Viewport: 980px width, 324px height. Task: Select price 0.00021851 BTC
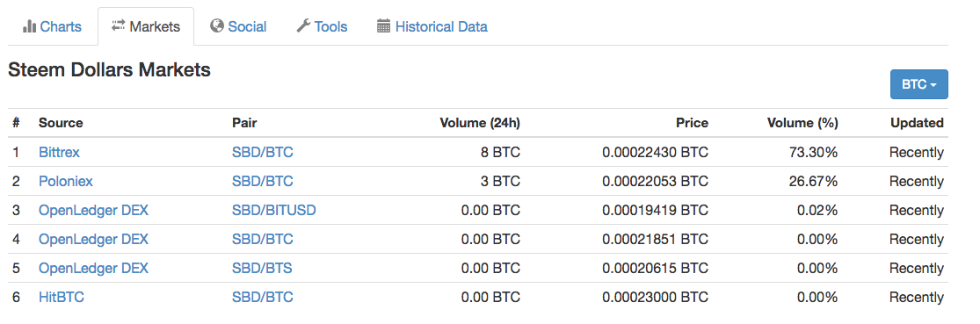655,240
